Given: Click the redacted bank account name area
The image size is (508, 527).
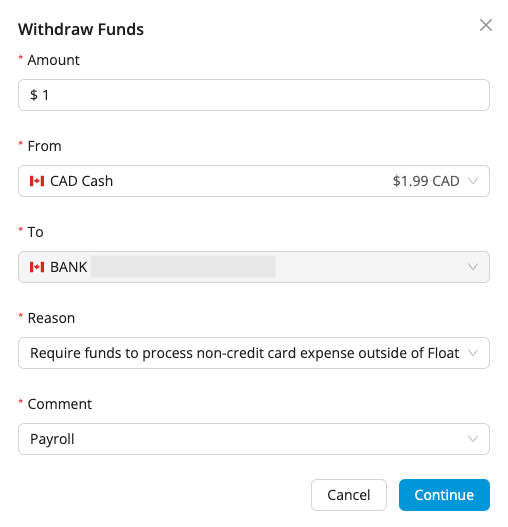Looking at the screenshot, I should (x=183, y=267).
